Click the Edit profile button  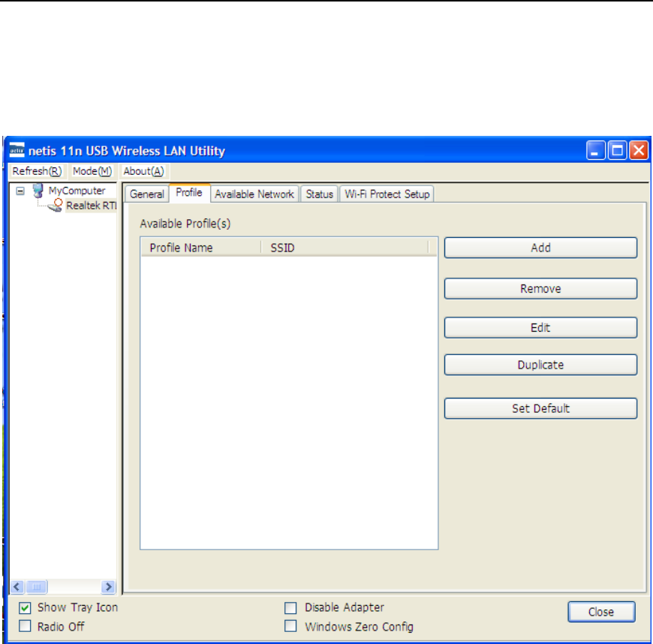[540, 328]
